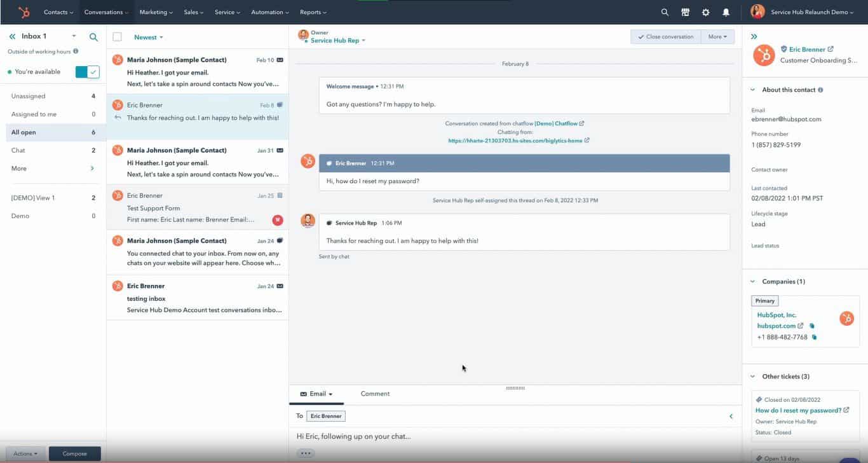The height and width of the screenshot is (463, 868).
Task: Switch to the Comment tab
Action: pyautogui.click(x=375, y=394)
